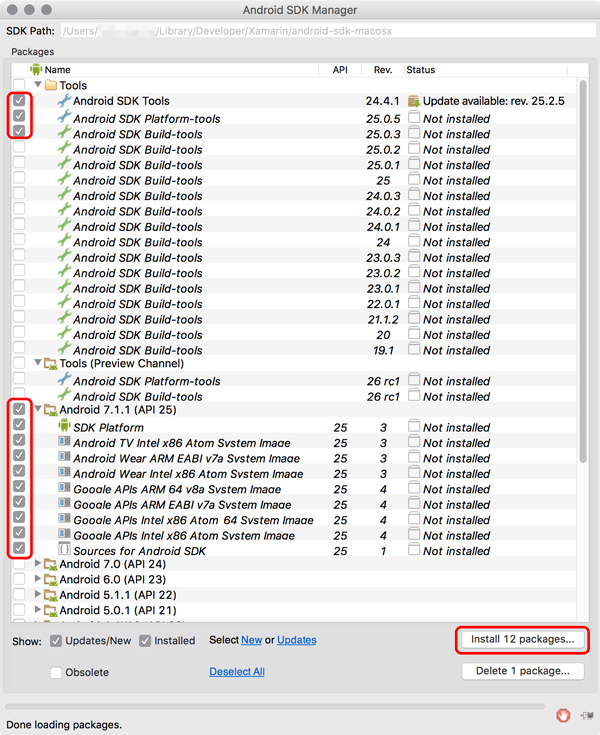The image size is (600, 735).
Task: Click the Updates selection link
Action: (x=297, y=640)
